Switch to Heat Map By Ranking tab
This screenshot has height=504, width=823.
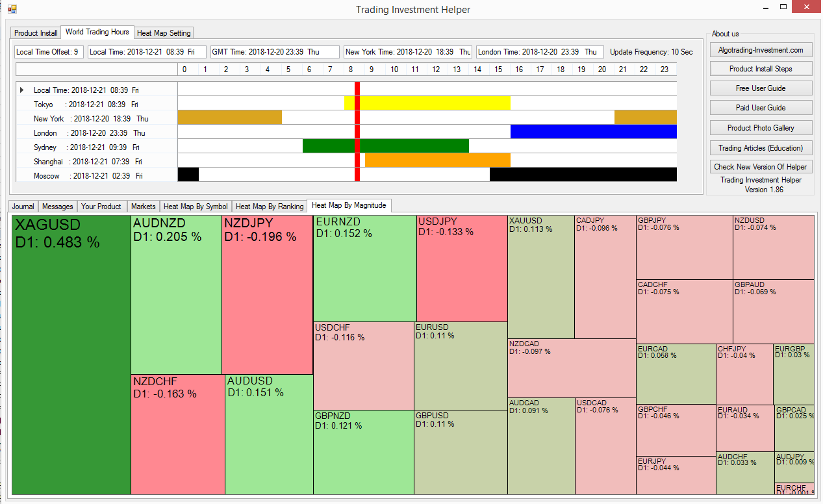point(269,207)
